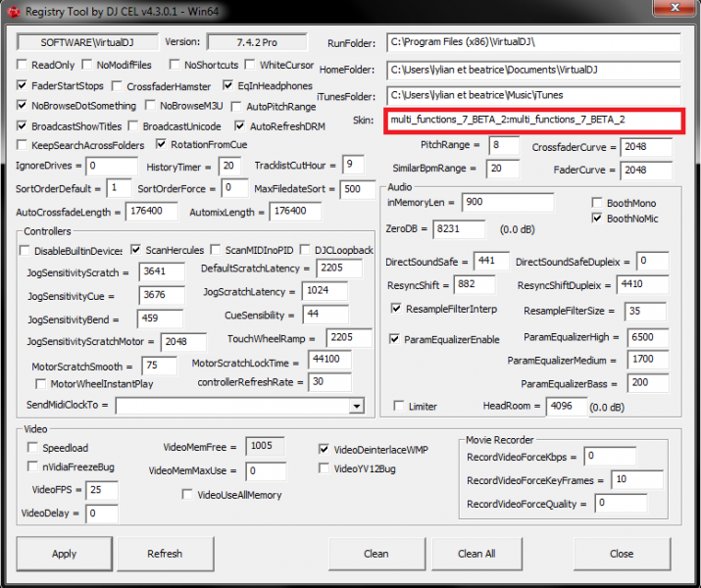Click the FaderCurve value field
The height and width of the screenshot is (588, 701).
(x=646, y=171)
